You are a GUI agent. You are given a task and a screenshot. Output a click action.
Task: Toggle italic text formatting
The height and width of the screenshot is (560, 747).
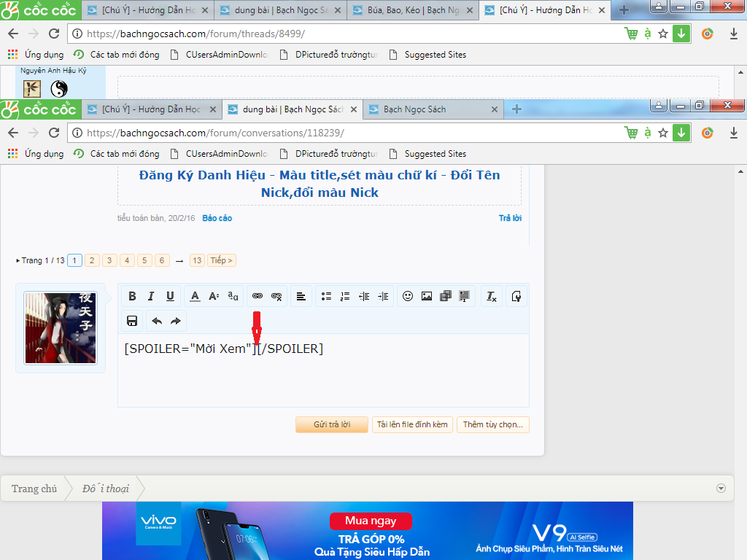(151, 296)
